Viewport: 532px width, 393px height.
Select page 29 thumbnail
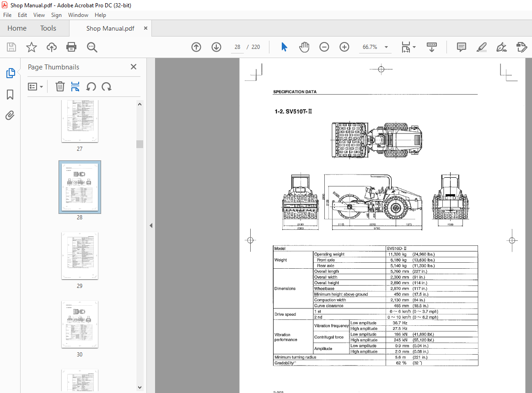pos(80,255)
